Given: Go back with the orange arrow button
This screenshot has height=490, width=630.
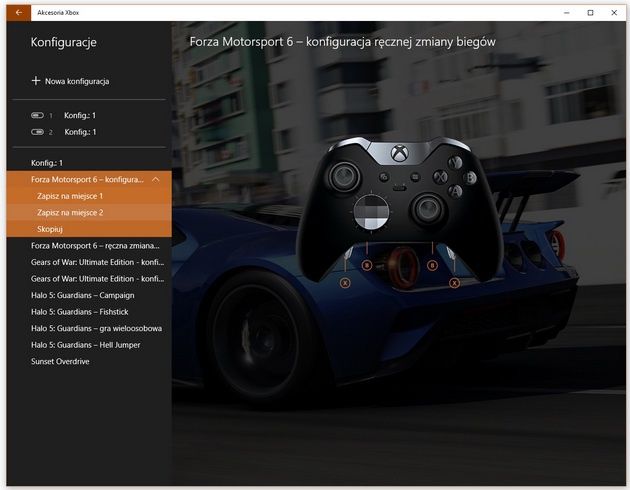Looking at the screenshot, I should (x=18, y=13).
